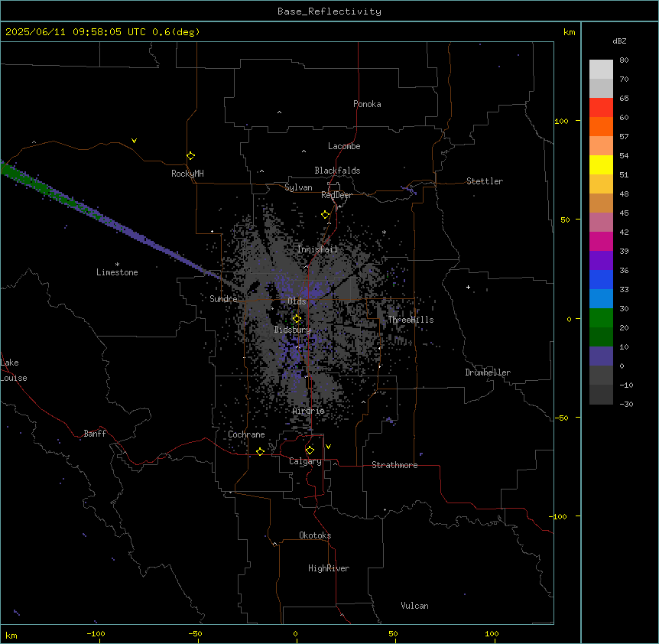Select the asterisk marker above Limestone label
Viewport: 659px width, 644px height.
tap(117, 265)
